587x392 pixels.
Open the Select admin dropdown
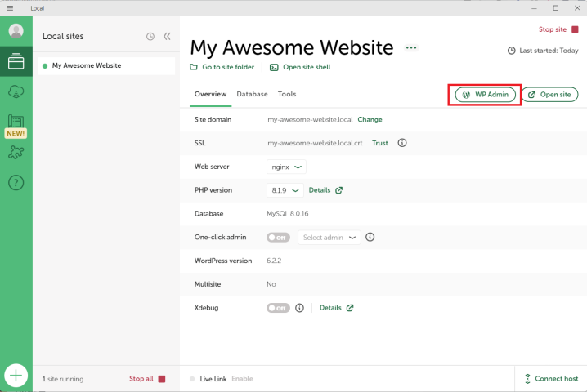[329, 238]
